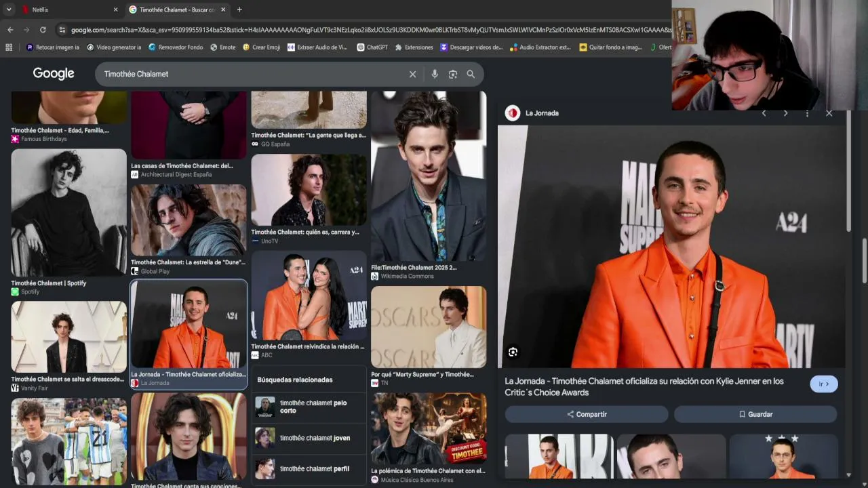Open more options menu in preview panel
This screenshot has height=488, width=868.
click(x=807, y=113)
